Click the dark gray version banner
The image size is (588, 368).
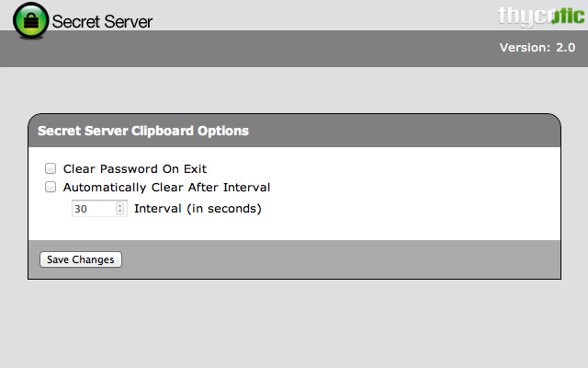(276, 49)
